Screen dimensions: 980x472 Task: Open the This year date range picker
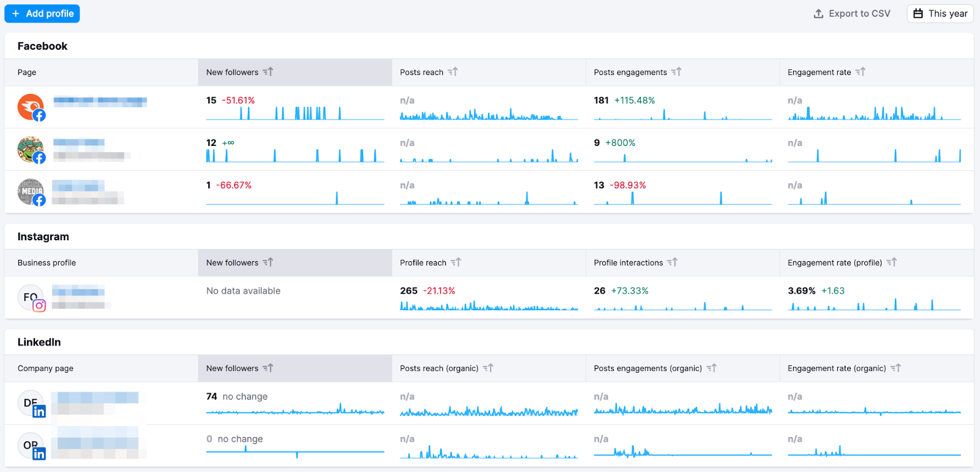940,13
